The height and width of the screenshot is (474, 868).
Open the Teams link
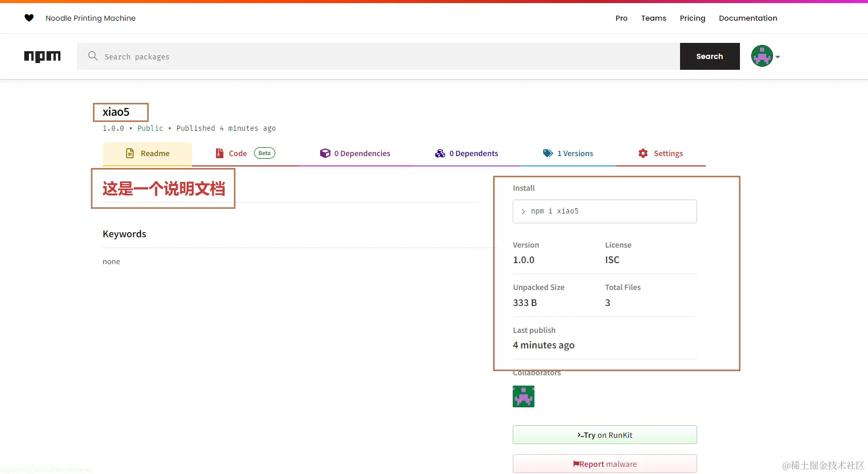click(653, 18)
